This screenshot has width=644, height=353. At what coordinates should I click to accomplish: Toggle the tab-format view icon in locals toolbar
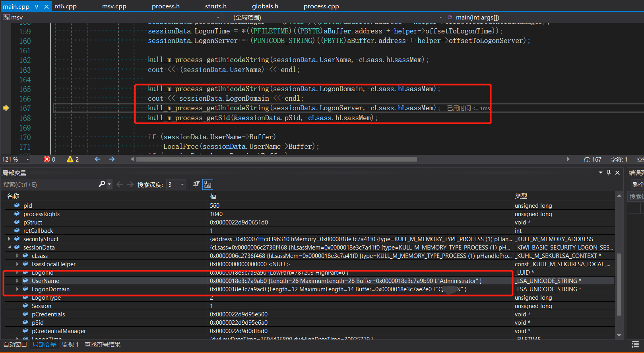[208, 184]
